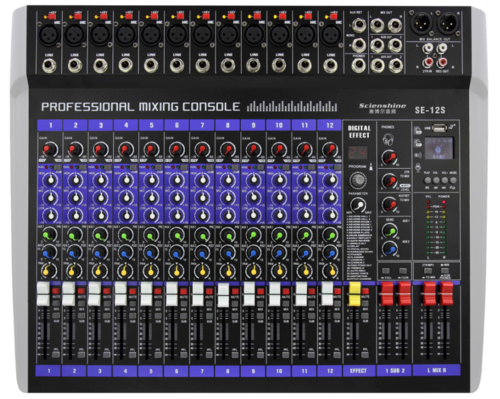Click the top channel label '5'
This screenshot has height=399, width=500.
151,125
